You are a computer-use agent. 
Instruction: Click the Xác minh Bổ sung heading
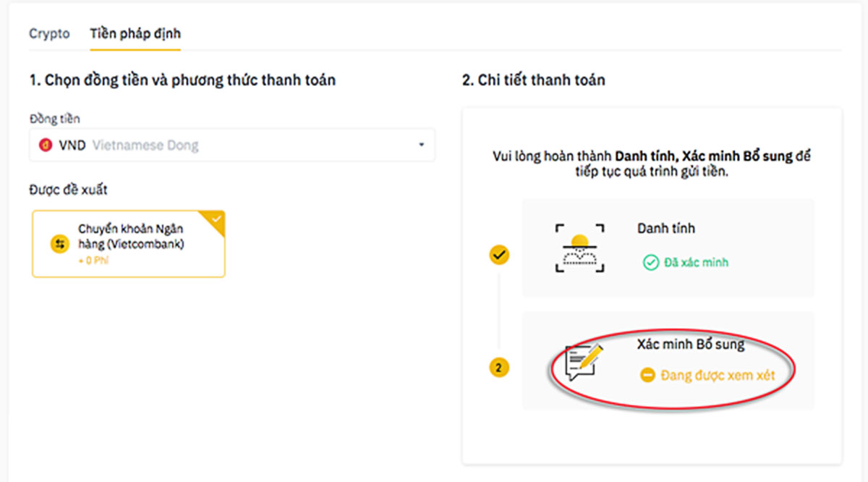tap(690, 344)
